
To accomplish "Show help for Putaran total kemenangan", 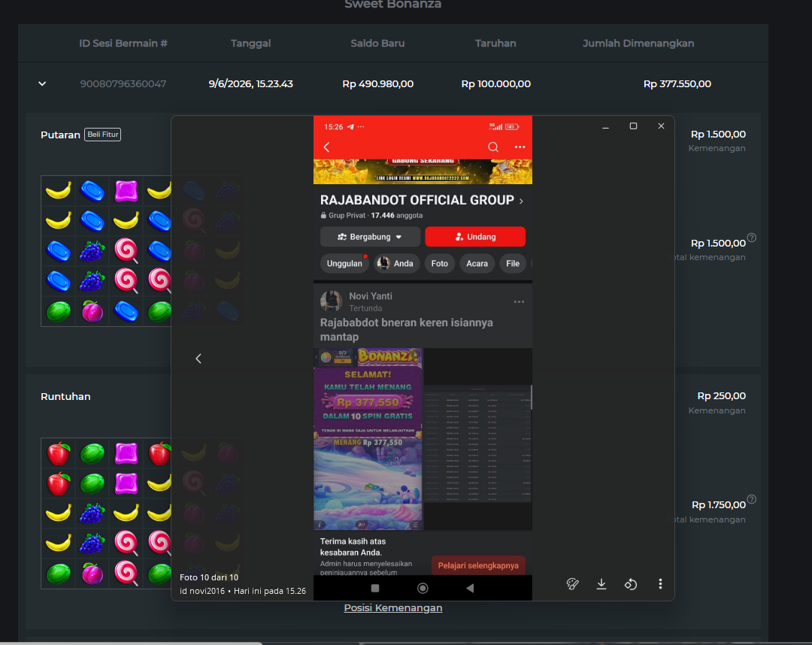I will [752, 238].
